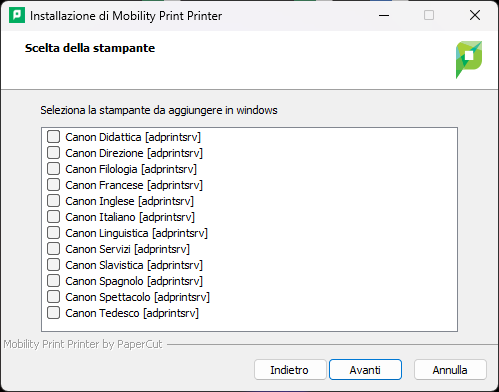Go back with the Indietro button
Viewport: 499px width, 392px height.
pos(290,370)
